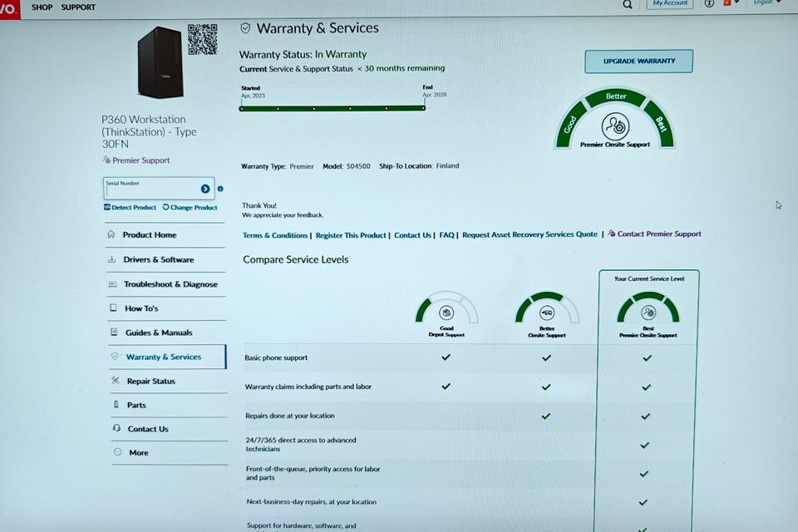Viewport: 798px width, 532px height.
Task: Open the SUPPORT menu
Action: click(78, 7)
